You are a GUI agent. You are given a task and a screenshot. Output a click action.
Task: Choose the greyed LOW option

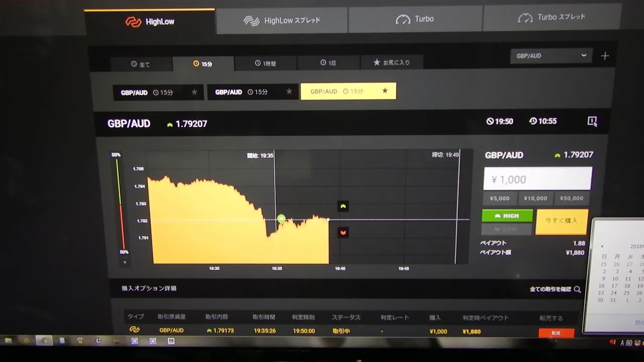tap(506, 229)
